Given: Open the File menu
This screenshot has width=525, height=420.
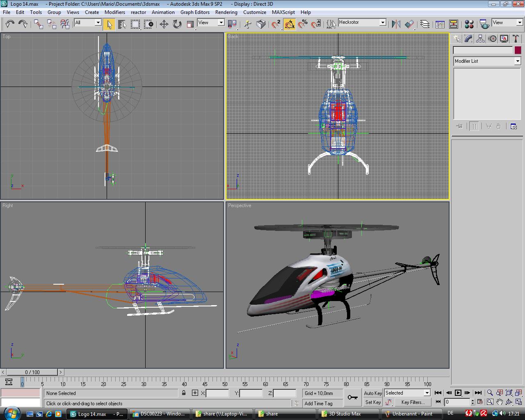Looking at the screenshot, I should click(7, 12).
